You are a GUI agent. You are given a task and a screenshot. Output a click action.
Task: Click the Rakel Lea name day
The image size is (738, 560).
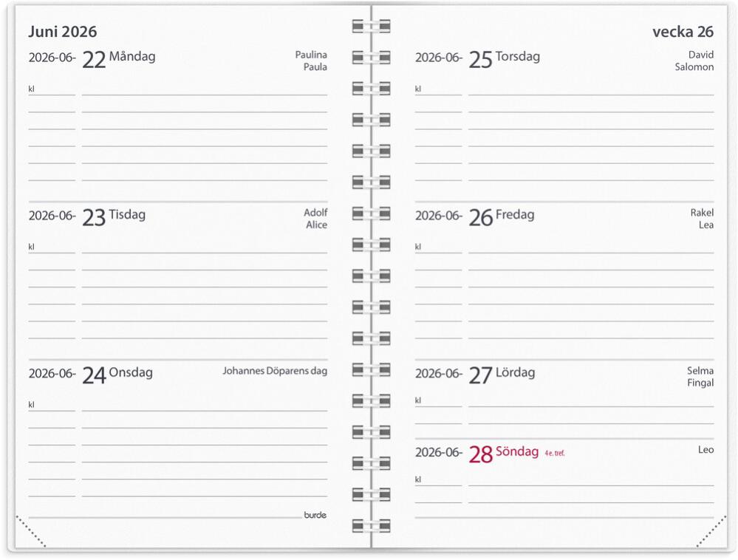coord(702,219)
